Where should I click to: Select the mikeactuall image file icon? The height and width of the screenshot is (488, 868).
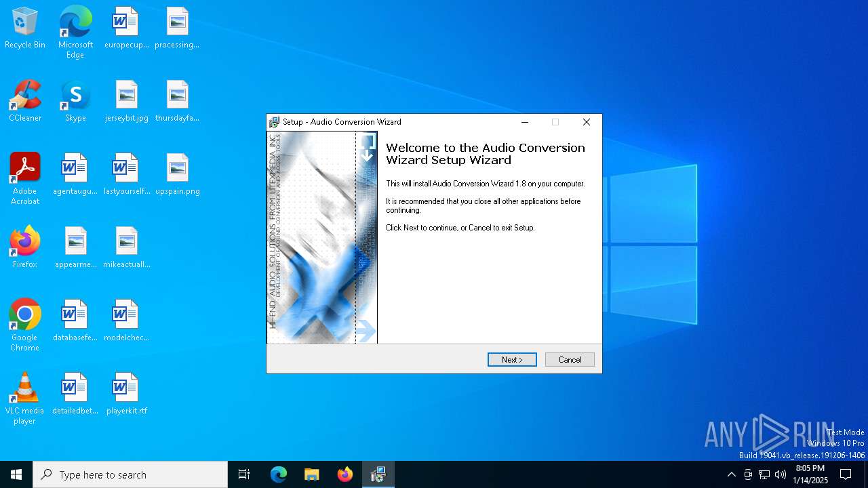[126, 248]
